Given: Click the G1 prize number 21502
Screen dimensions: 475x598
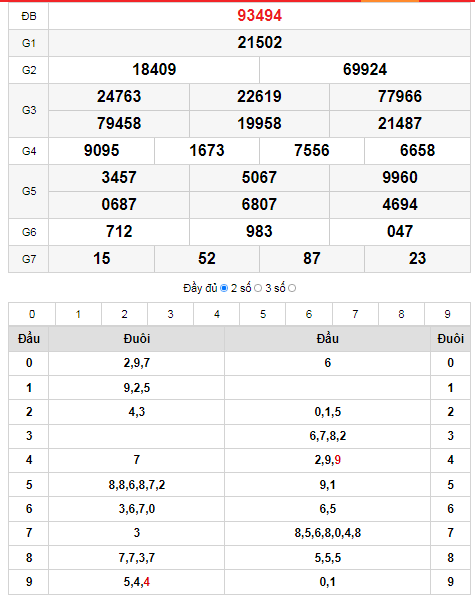Looking at the screenshot, I should tap(259, 42).
